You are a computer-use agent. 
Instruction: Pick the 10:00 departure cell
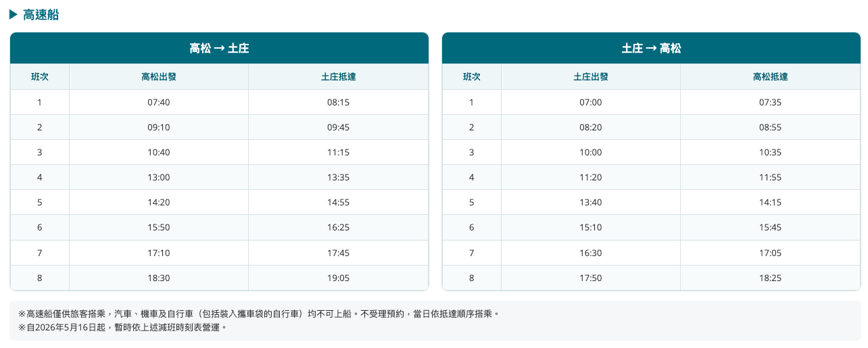591,152
